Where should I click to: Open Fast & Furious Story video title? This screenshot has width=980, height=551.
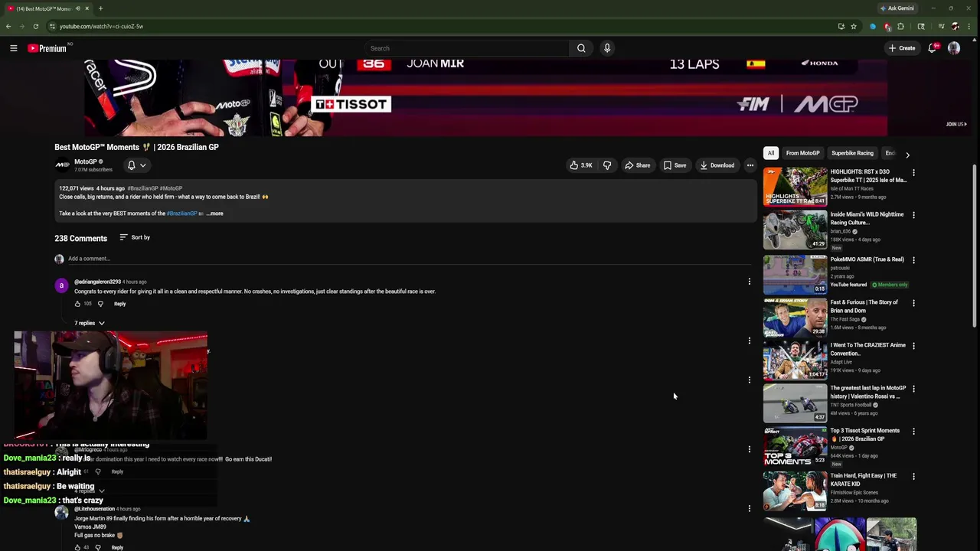coord(864,306)
